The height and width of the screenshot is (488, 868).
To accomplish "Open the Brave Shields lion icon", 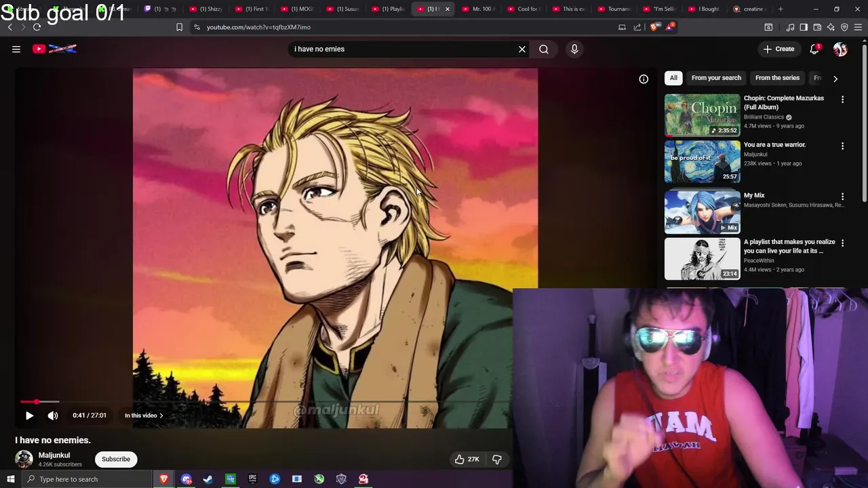I will coord(654,27).
